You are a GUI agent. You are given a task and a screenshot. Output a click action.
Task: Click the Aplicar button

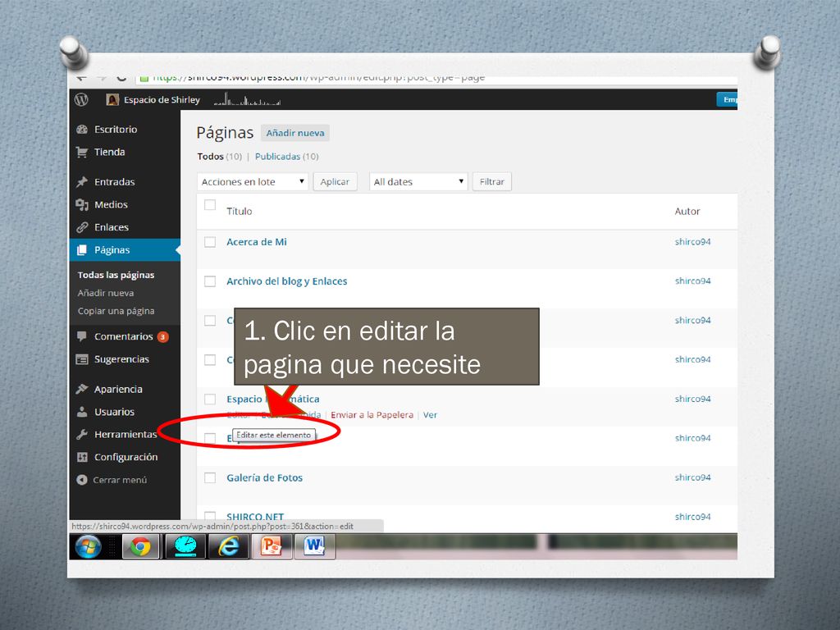335,181
